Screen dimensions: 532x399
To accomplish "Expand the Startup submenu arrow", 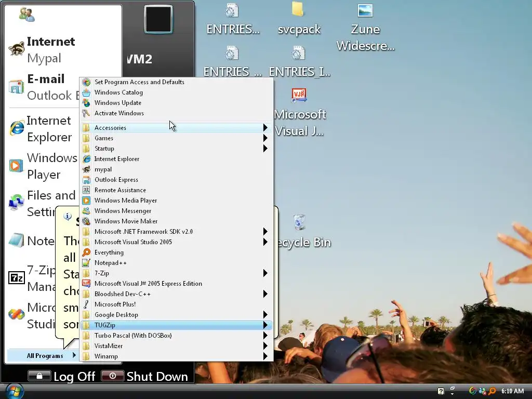I will coord(265,148).
